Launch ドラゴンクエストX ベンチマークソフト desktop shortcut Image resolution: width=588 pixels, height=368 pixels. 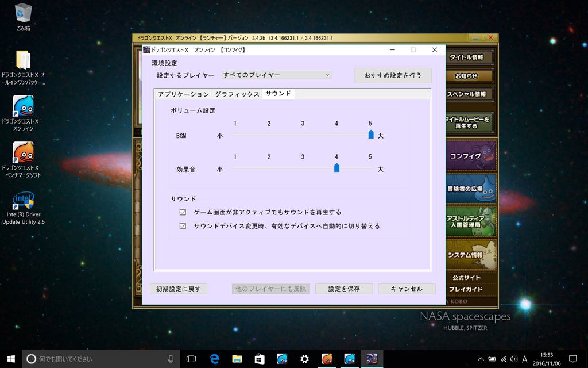(23, 160)
